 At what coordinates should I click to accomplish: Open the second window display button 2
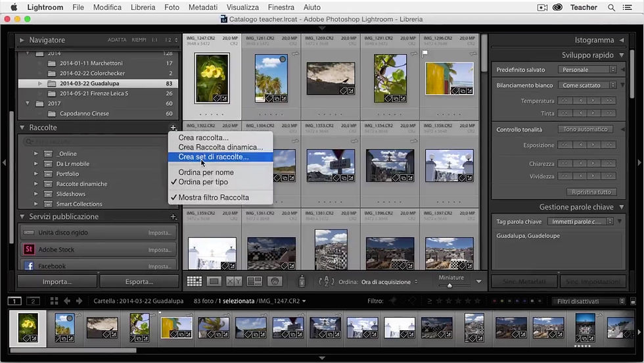[x=33, y=301]
